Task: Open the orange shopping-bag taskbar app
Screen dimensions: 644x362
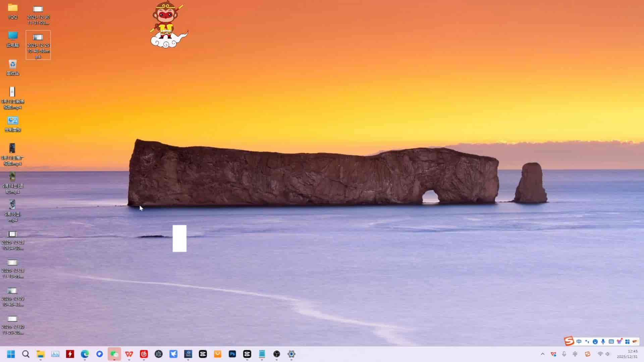Action: coord(218,354)
